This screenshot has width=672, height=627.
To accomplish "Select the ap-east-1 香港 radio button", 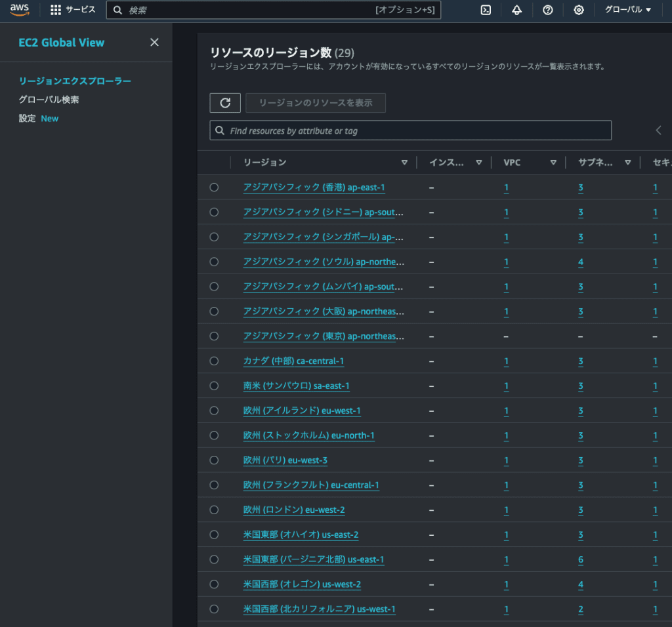I will pos(214,187).
